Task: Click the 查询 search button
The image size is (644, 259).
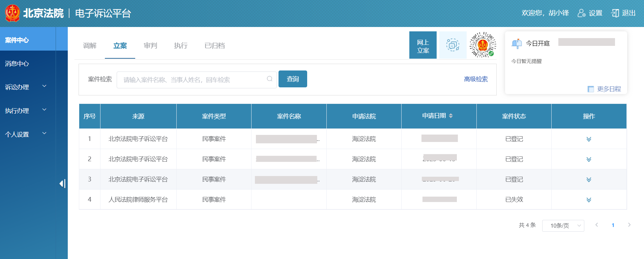Action: (293, 79)
